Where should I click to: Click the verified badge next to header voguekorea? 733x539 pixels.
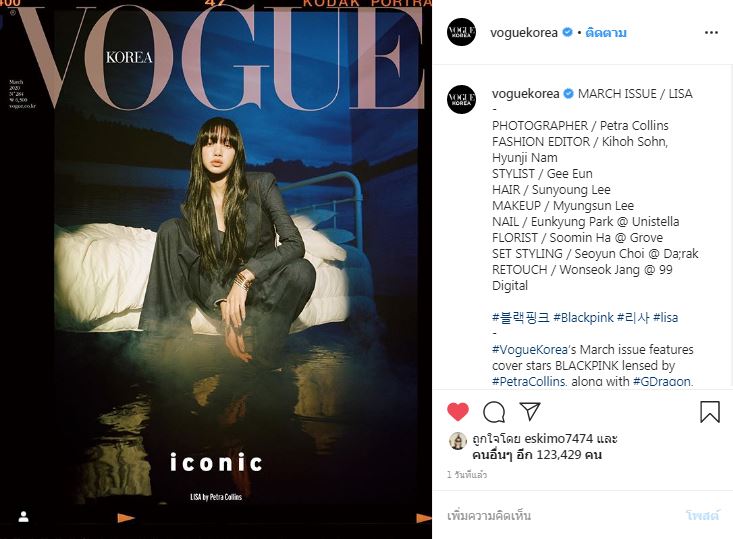tap(568, 32)
